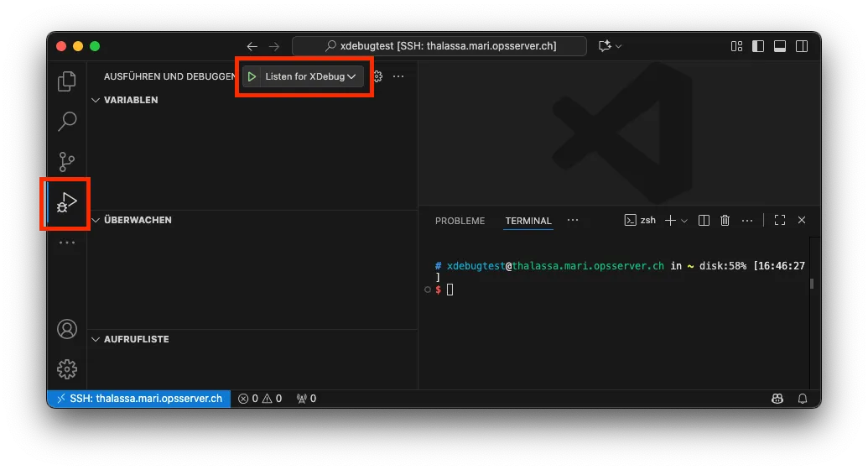Open Copilot status icon in status bar
868x470 pixels.
[x=777, y=399]
